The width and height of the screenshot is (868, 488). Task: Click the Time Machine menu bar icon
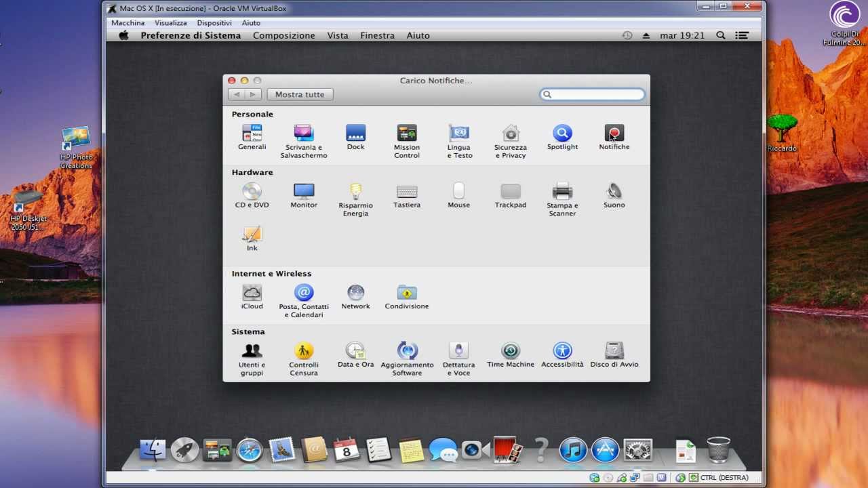pos(627,35)
